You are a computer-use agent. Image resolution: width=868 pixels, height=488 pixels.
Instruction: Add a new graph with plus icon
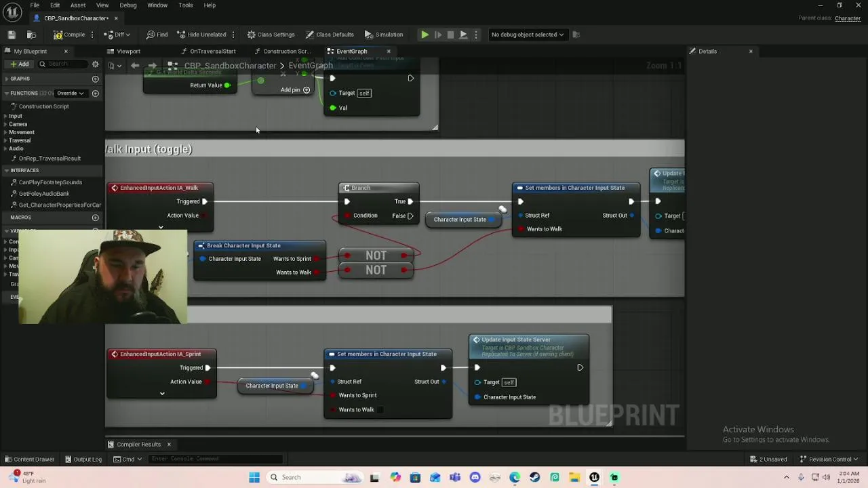tap(95, 79)
